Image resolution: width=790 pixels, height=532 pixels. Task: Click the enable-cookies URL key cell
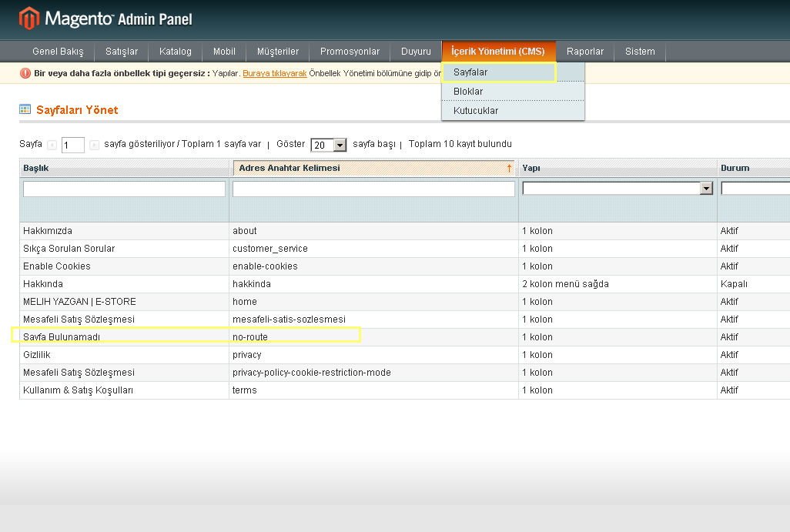pos(373,266)
